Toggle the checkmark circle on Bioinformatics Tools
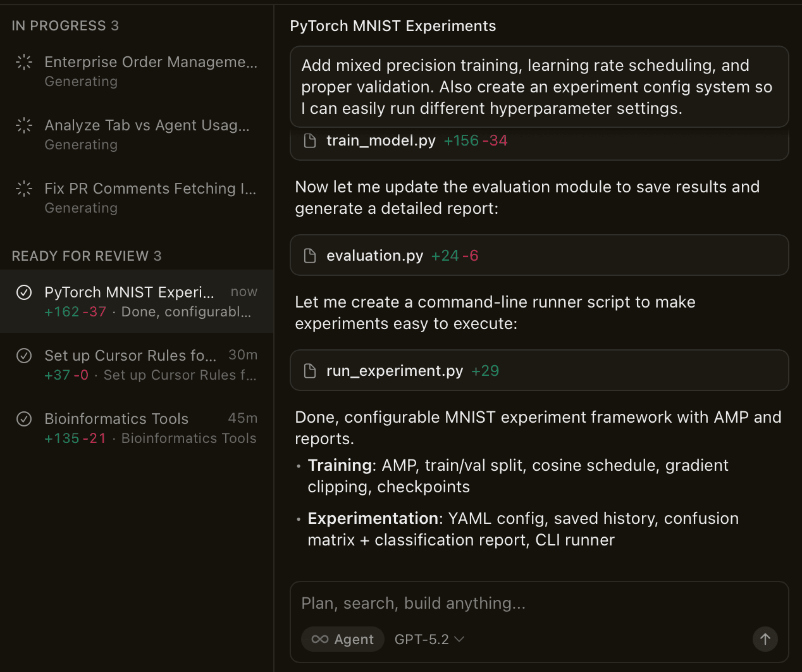Viewport: 802px width, 672px height. [23, 418]
